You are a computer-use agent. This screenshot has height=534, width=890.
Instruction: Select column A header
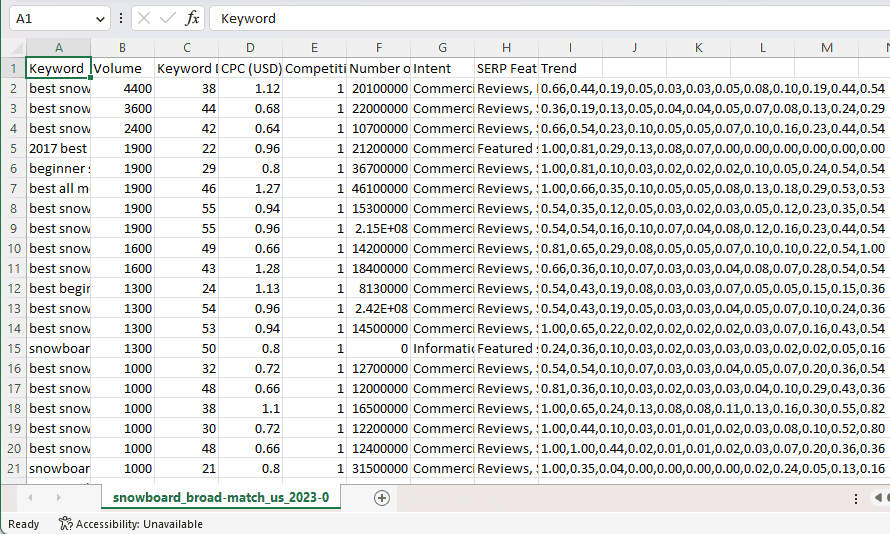[x=58, y=48]
